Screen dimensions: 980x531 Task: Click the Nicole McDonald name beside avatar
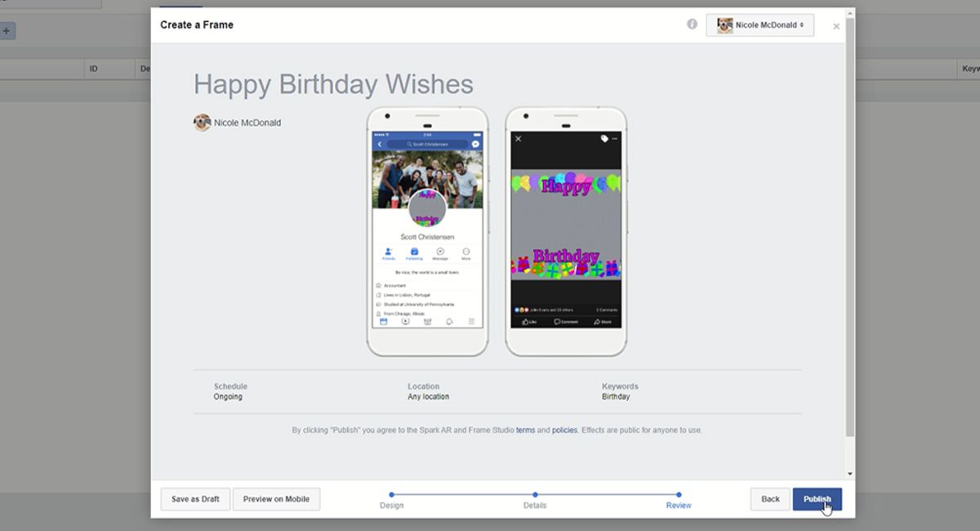(x=247, y=123)
